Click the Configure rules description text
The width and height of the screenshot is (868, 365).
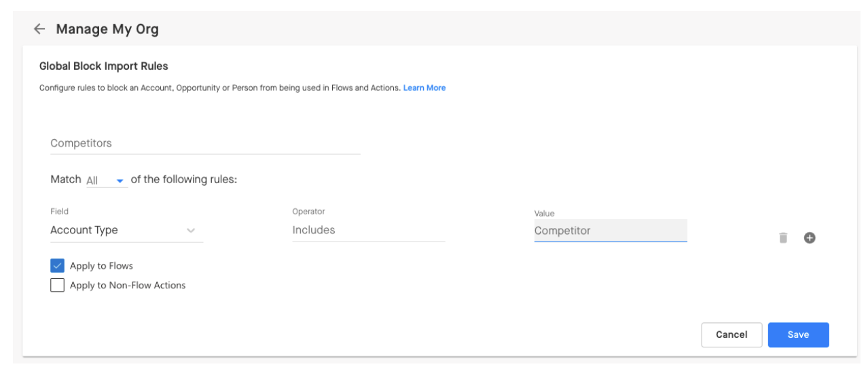[219, 88]
